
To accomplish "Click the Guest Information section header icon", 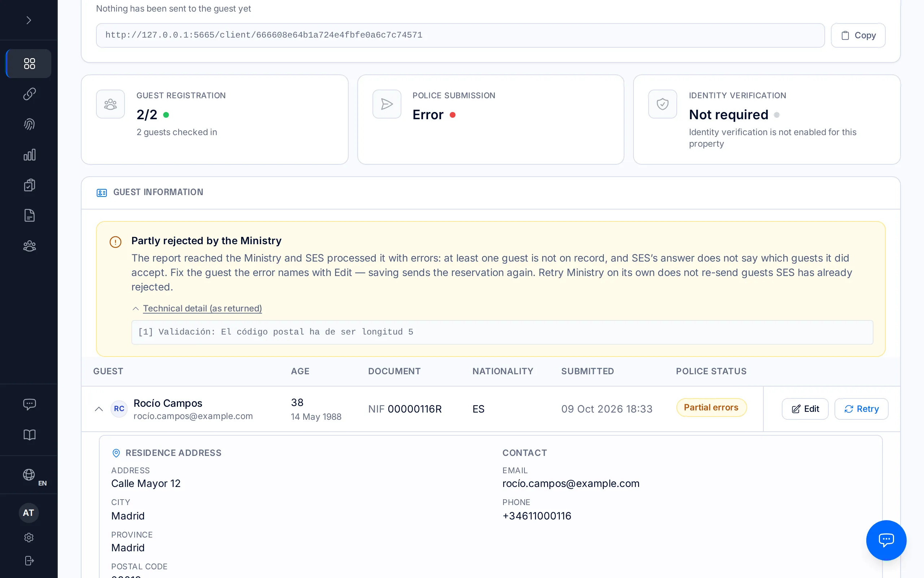I will tap(101, 192).
